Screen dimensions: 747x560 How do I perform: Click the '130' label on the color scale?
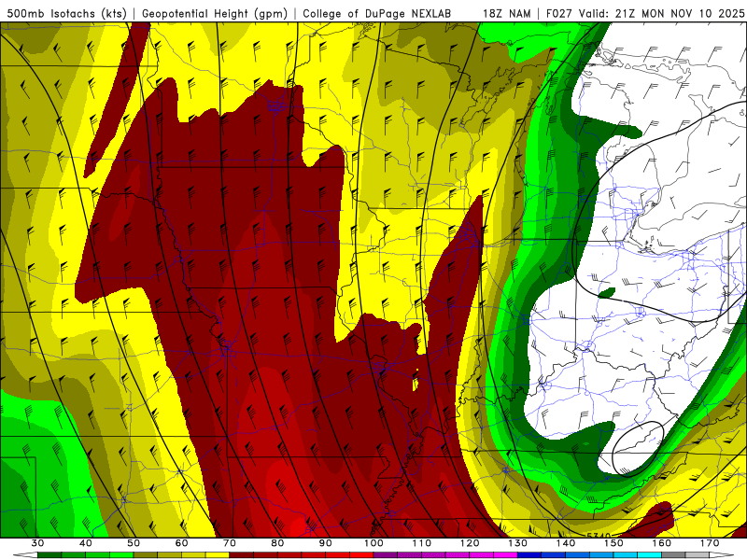tap(517, 543)
